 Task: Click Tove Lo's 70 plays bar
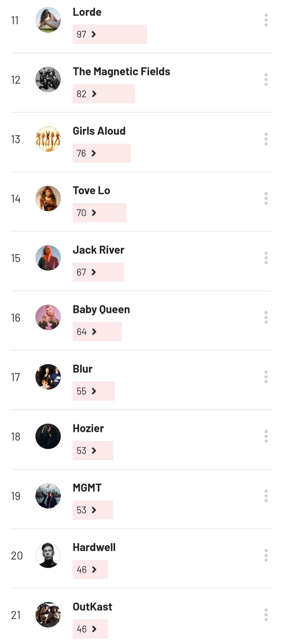point(99,213)
